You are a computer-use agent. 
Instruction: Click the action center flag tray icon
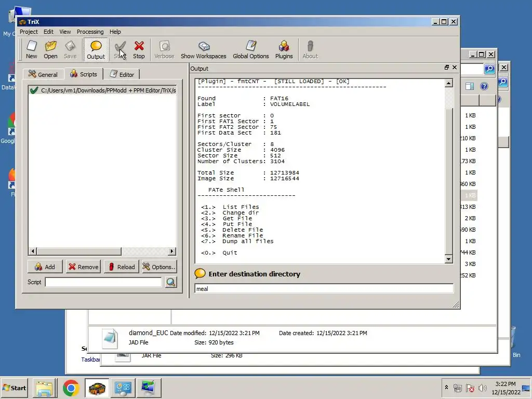point(470,388)
